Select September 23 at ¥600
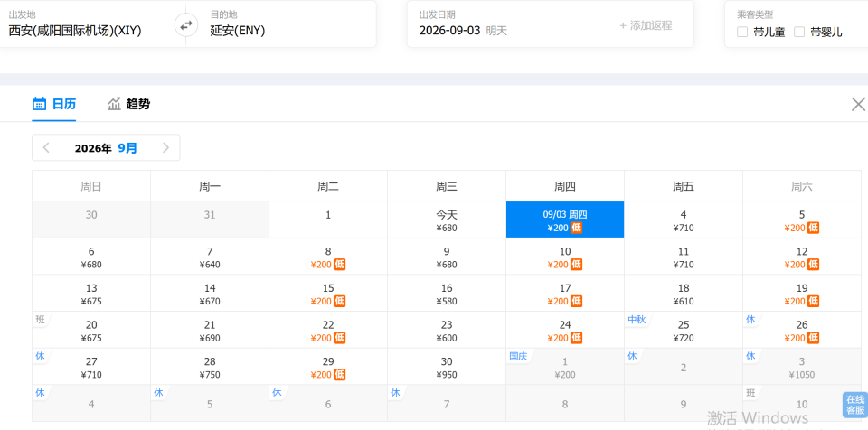Viewport: 868px width, 430px height. pyautogui.click(x=447, y=330)
